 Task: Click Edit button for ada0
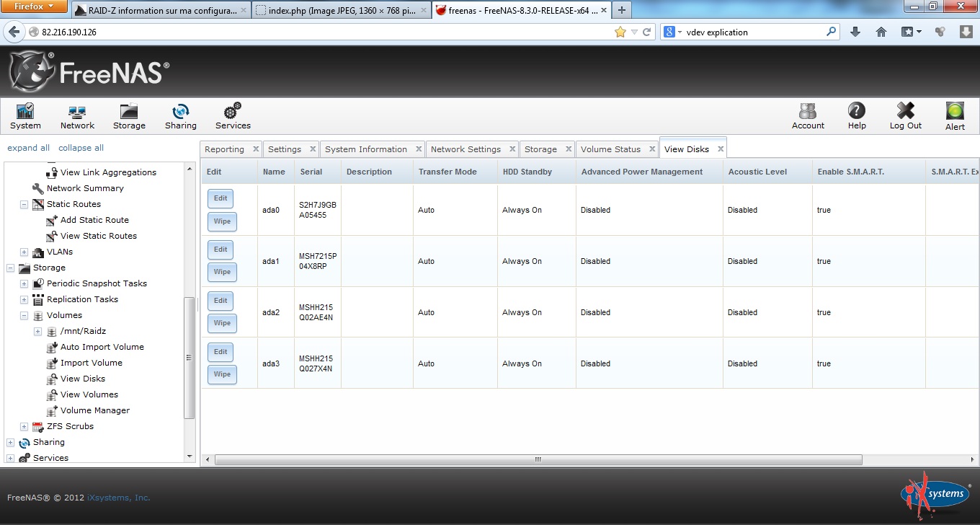coord(220,198)
